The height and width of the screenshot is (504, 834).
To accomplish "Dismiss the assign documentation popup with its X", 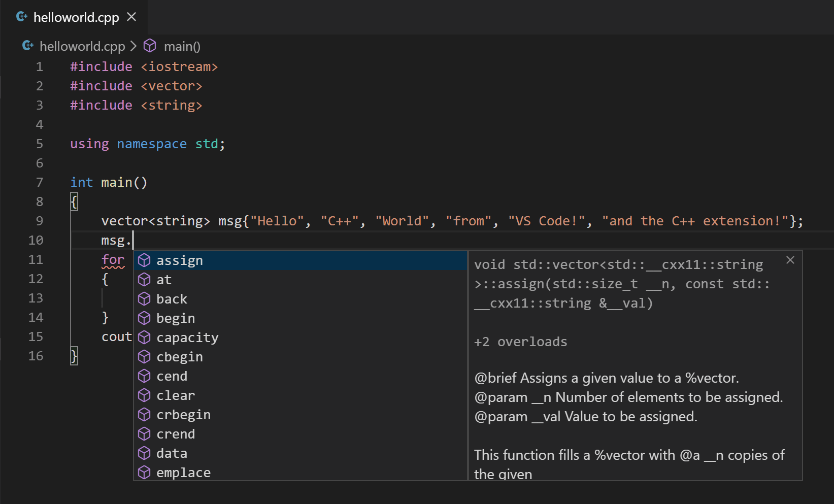I will click(x=790, y=260).
